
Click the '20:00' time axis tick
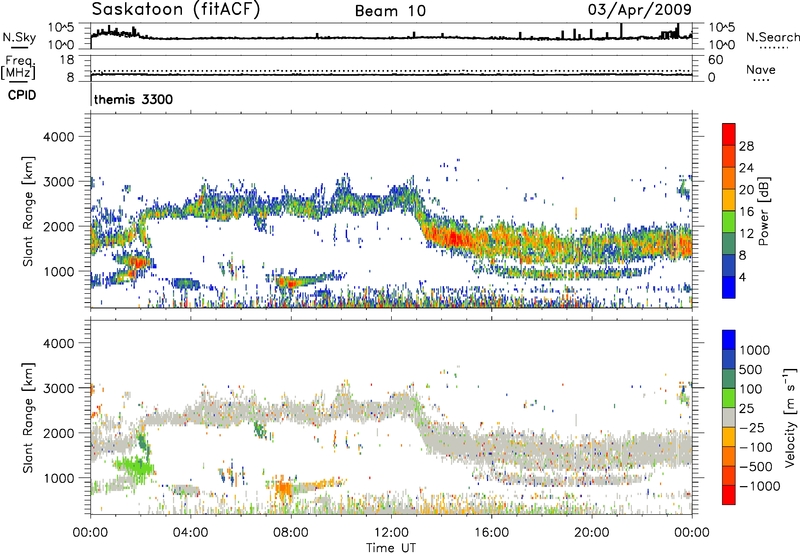pos(591,533)
